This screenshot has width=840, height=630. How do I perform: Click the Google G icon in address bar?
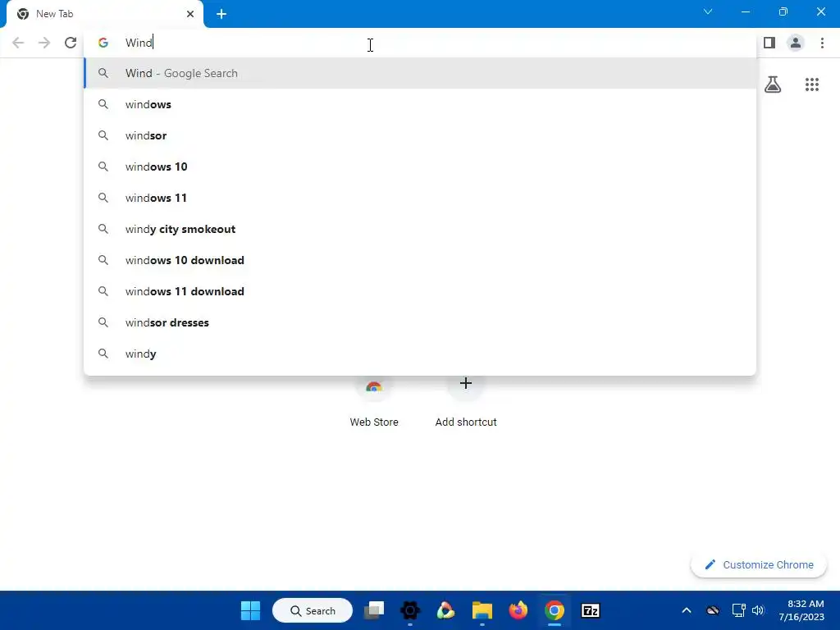pyautogui.click(x=103, y=43)
